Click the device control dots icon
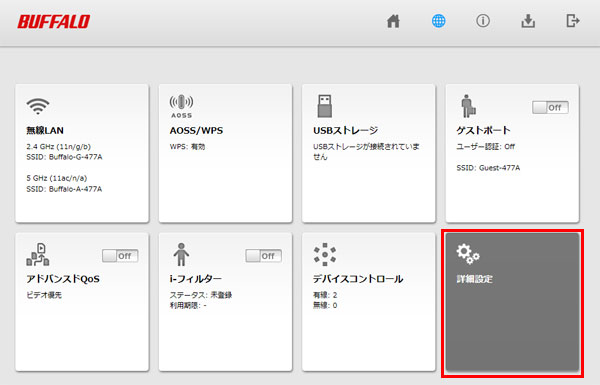 [x=325, y=254]
